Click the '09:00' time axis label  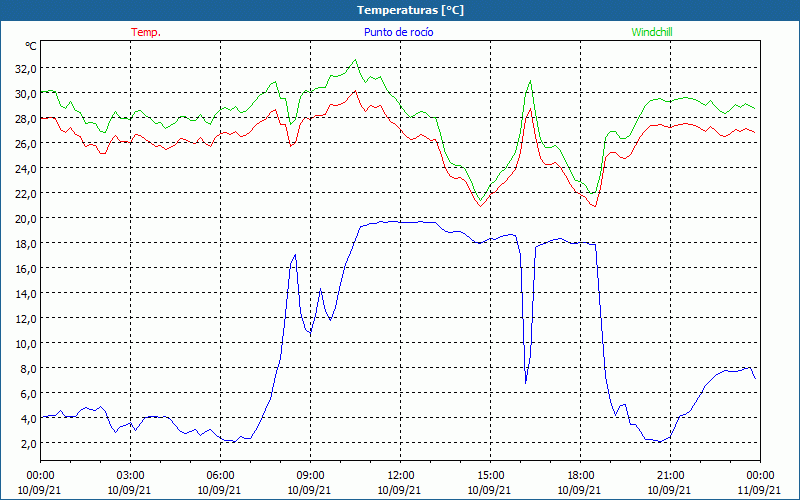pos(310,476)
